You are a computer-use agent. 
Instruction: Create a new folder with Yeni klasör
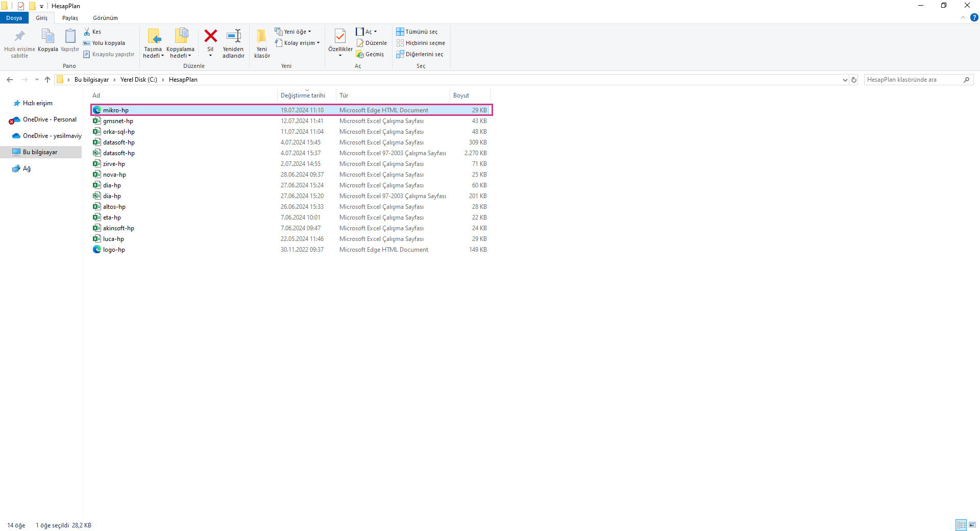(x=262, y=43)
